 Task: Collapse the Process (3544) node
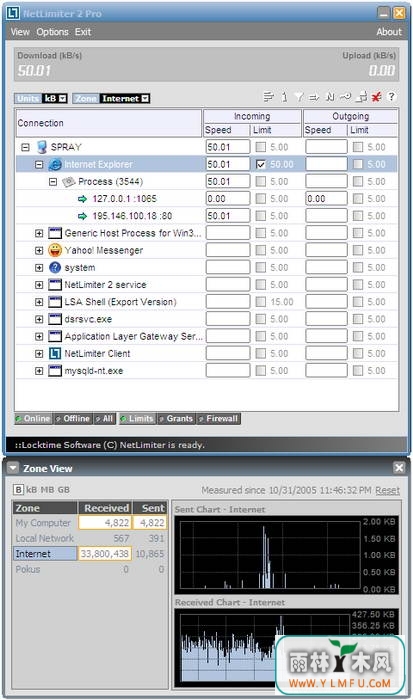53,182
